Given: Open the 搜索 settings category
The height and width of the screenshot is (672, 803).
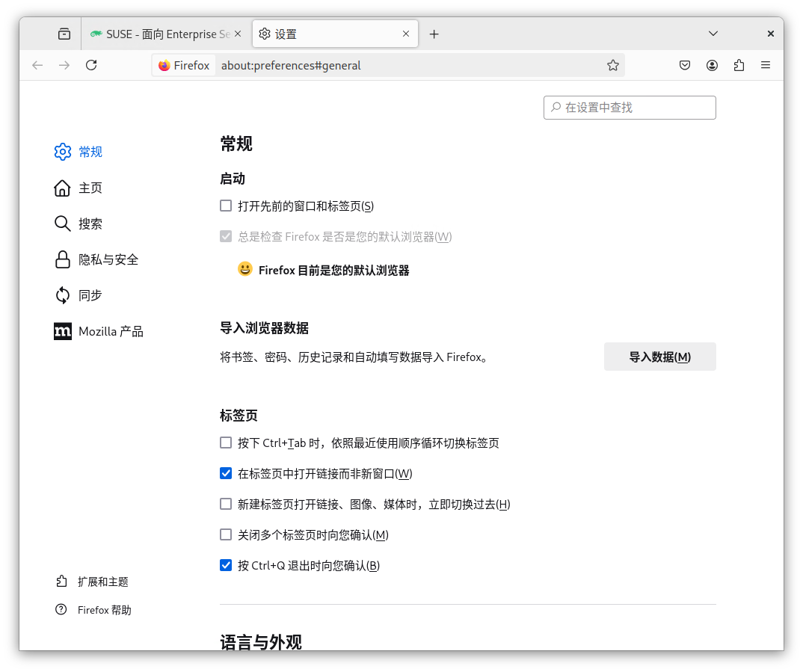Looking at the screenshot, I should (90, 224).
